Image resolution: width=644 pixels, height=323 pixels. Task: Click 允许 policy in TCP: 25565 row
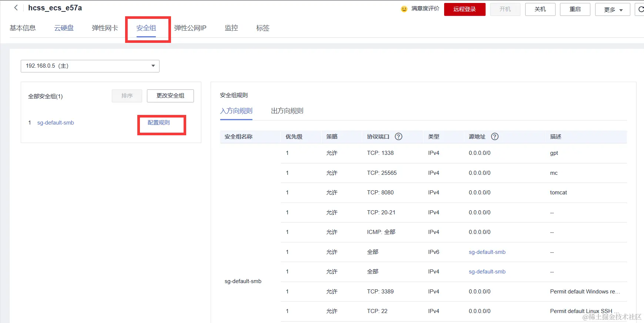pos(332,173)
